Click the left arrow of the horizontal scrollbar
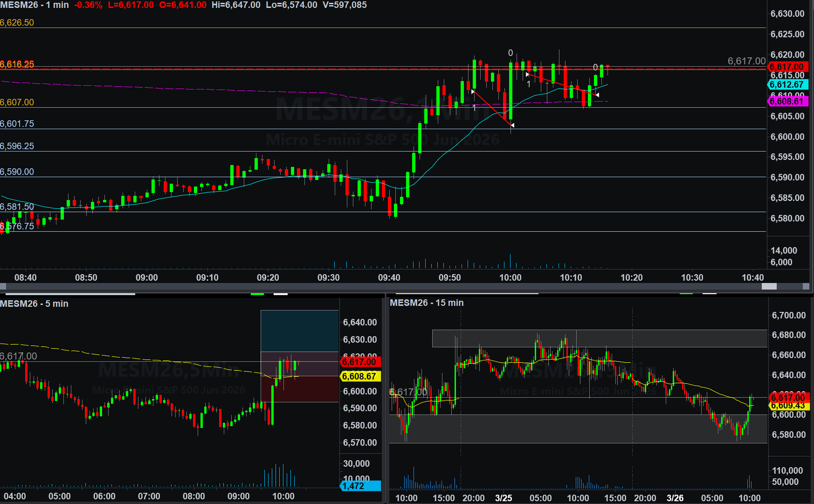Viewport: 814px width, 504px height. [3, 286]
